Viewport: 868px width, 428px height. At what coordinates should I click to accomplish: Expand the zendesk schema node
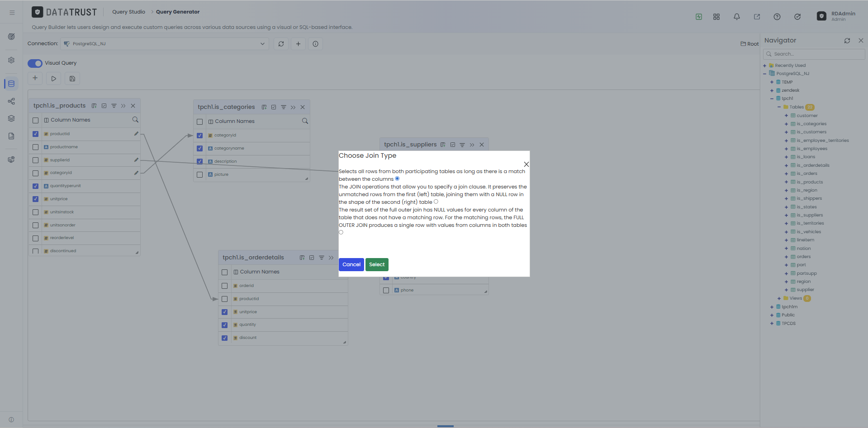(x=772, y=90)
